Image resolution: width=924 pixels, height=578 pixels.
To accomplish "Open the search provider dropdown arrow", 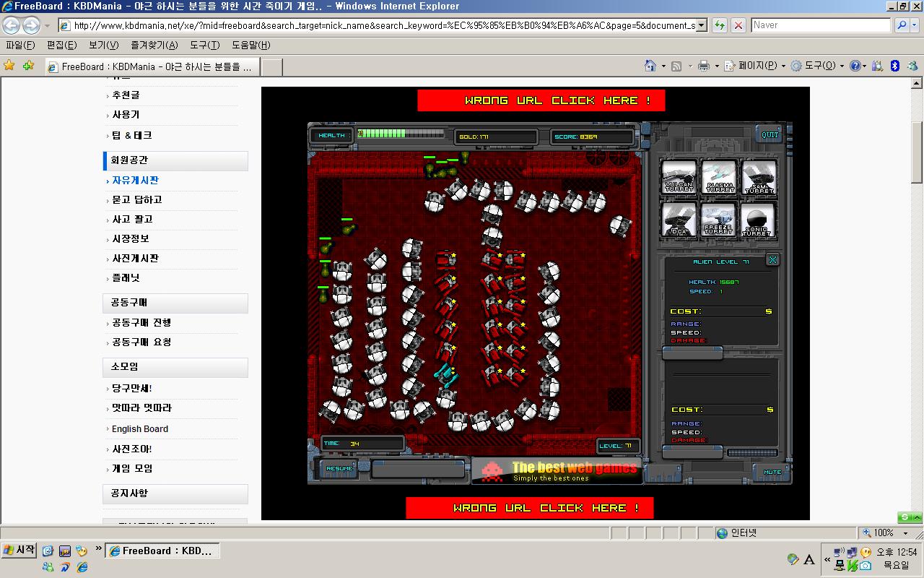I will click(915, 25).
